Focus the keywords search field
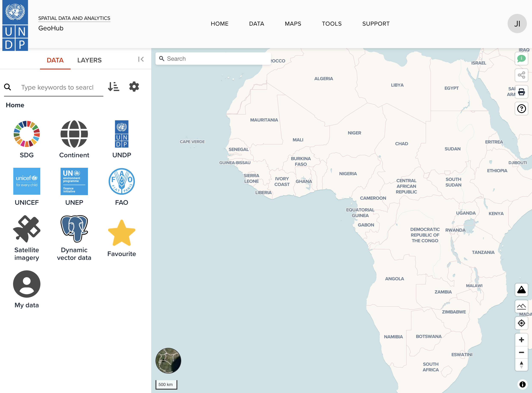 (57, 87)
